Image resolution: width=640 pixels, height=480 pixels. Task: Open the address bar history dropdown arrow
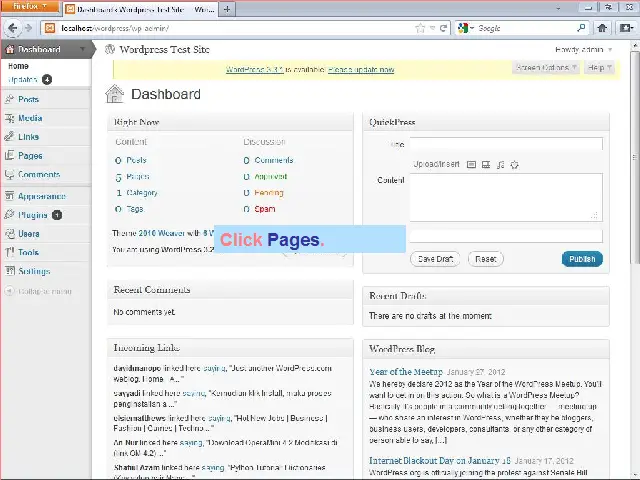(432, 28)
